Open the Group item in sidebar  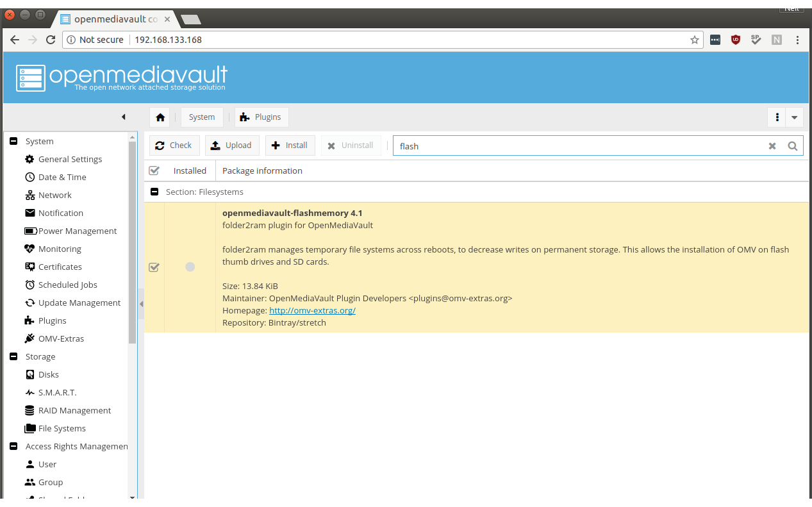tap(50, 482)
